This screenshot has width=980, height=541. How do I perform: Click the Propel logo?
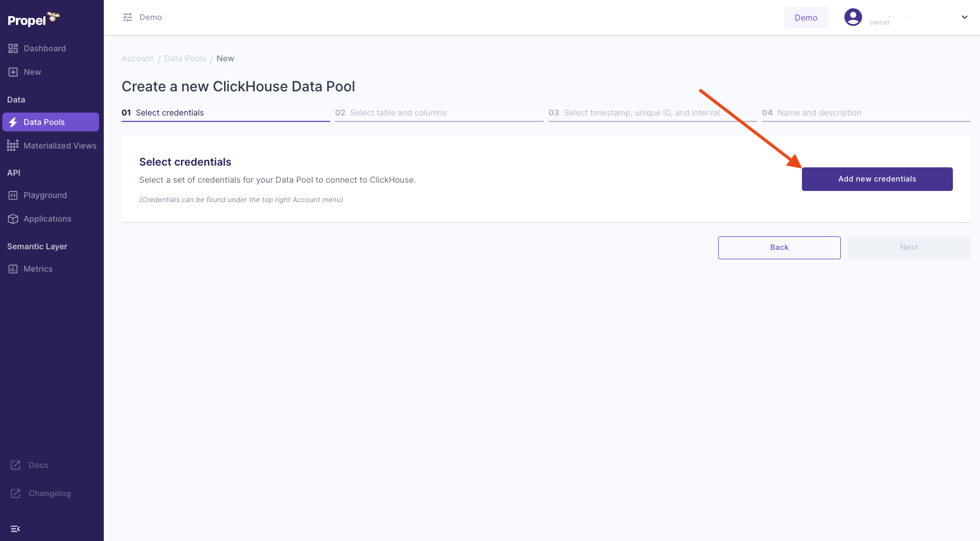click(32, 19)
